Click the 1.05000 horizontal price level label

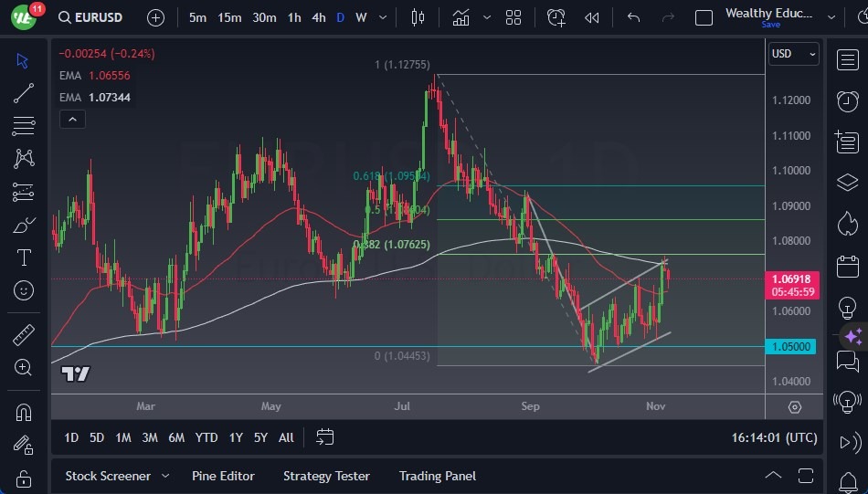[x=791, y=347]
